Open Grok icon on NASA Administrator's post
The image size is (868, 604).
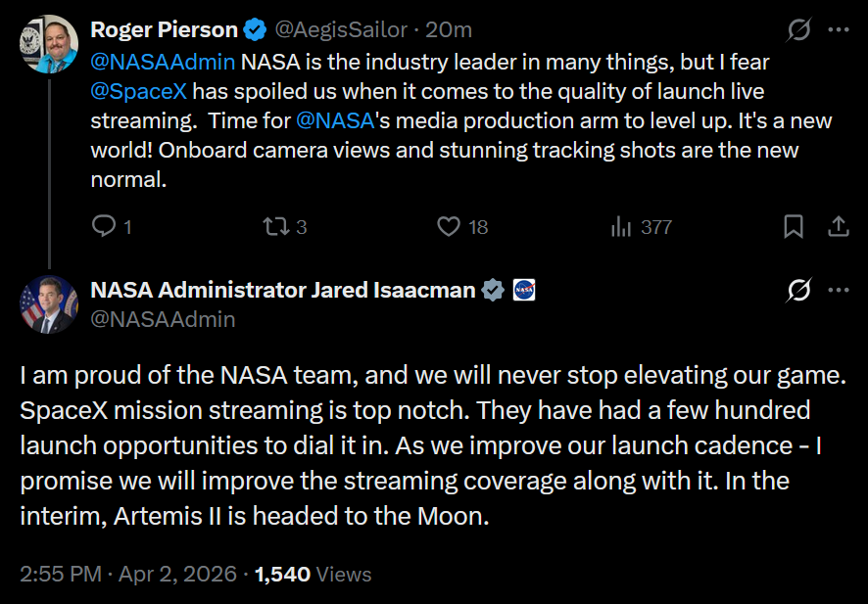point(799,291)
